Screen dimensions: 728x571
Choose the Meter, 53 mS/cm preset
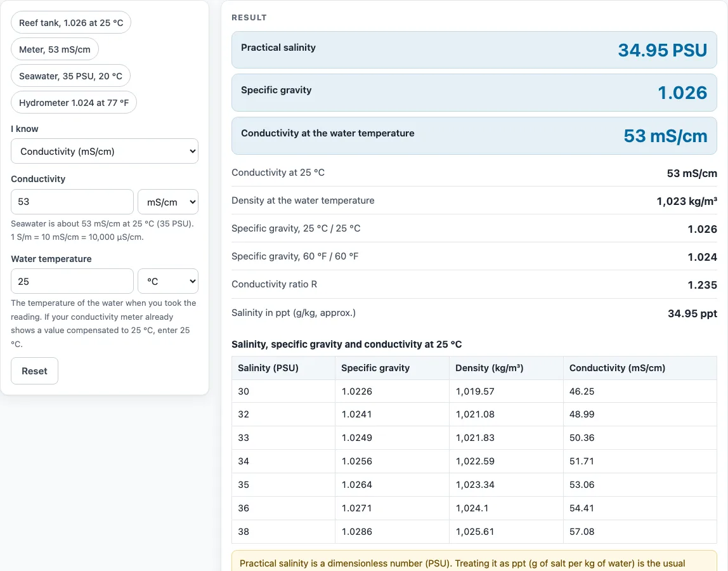pos(55,49)
